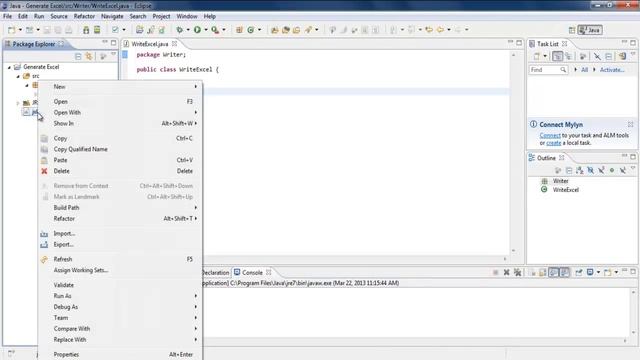This screenshot has width=640, height=360.
Task: Toggle Hide Completed Tasks in Task List
Action: click(597, 56)
